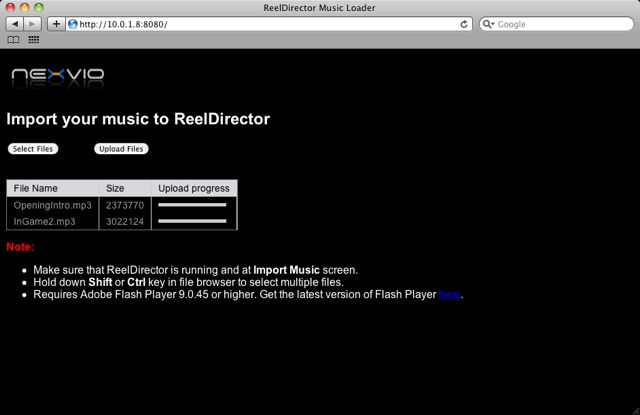Click the green zoom window button
The height and width of the screenshot is (415, 640).
click(39, 7)
